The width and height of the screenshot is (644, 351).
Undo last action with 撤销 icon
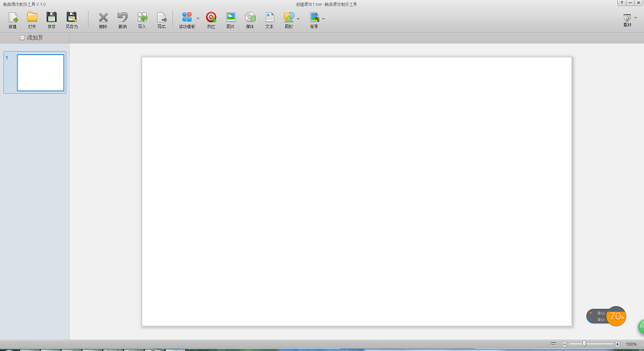(x=122, y=18)
